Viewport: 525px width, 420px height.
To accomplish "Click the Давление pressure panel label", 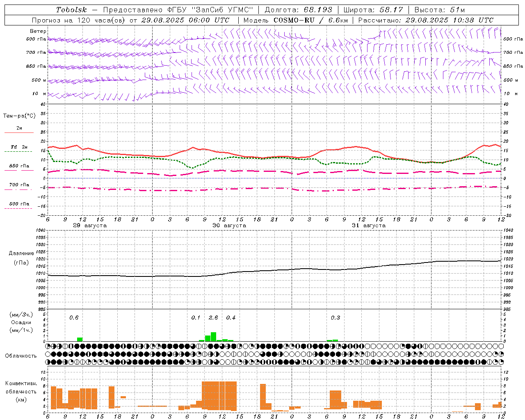I will (21, 253).
